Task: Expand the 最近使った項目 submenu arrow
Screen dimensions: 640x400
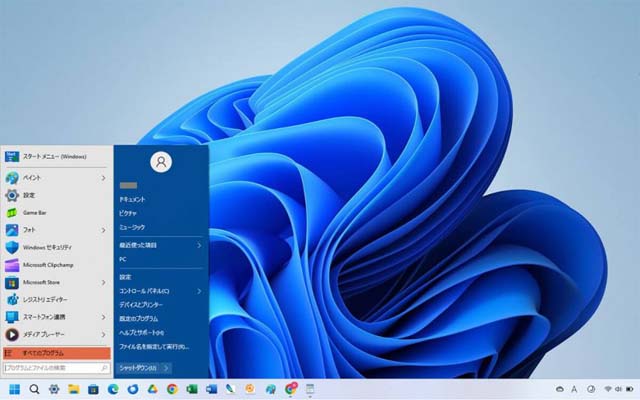Action: (199, 245)
